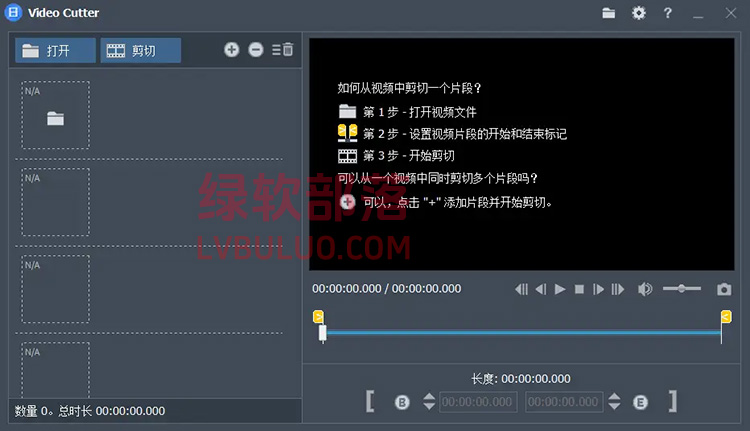The width and height of the screenshot is (750, 431).
Task: Mute audio with the speaker icon
Action: [645, 289]
